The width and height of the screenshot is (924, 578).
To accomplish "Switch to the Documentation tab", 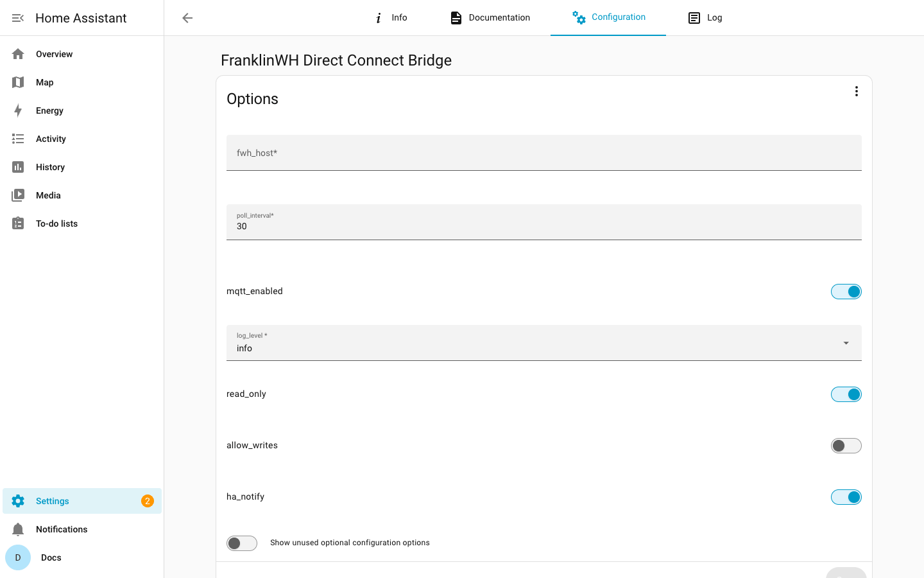I will tap(490, 18).
